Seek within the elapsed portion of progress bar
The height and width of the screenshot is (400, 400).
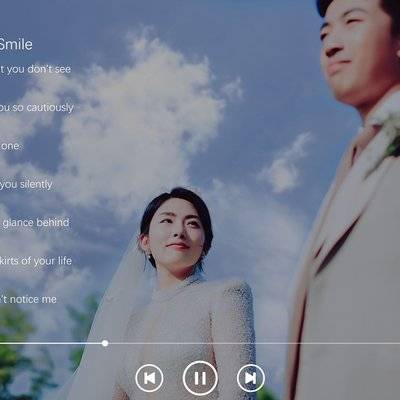pyautogui.click(x=51, y=343)
